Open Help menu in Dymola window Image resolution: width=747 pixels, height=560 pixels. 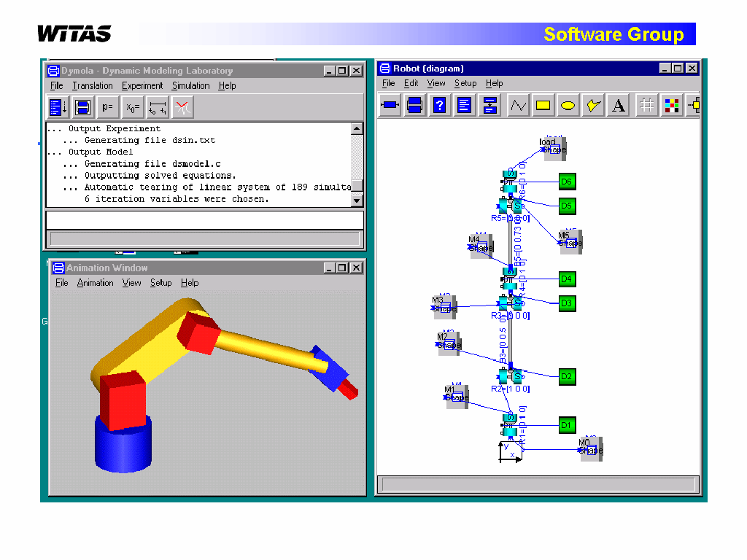(228, 86)
